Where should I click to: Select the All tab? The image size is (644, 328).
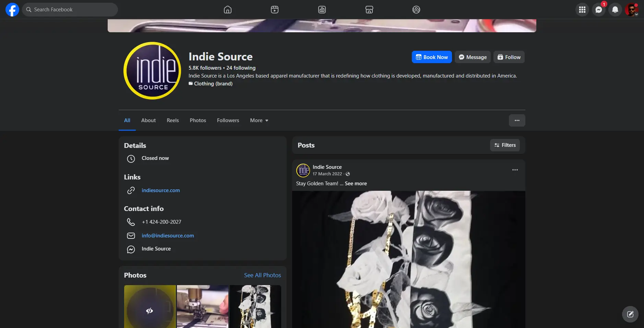tap(127, 120)
